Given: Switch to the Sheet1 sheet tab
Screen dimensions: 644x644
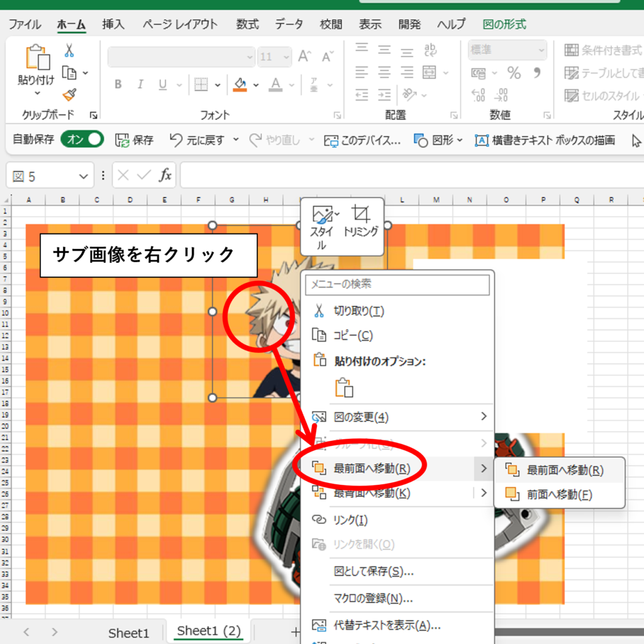Looking at the screenshot, I should [x=128, y=633].
